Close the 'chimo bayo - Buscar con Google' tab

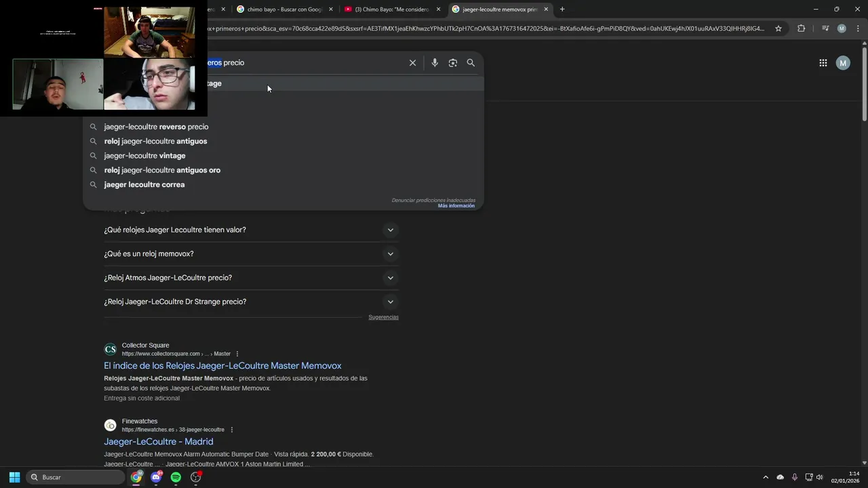pyautogui.click(x=331, y=9)
